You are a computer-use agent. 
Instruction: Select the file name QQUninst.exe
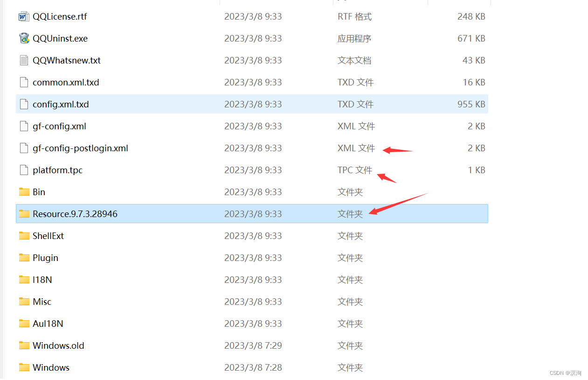[60, 39]
